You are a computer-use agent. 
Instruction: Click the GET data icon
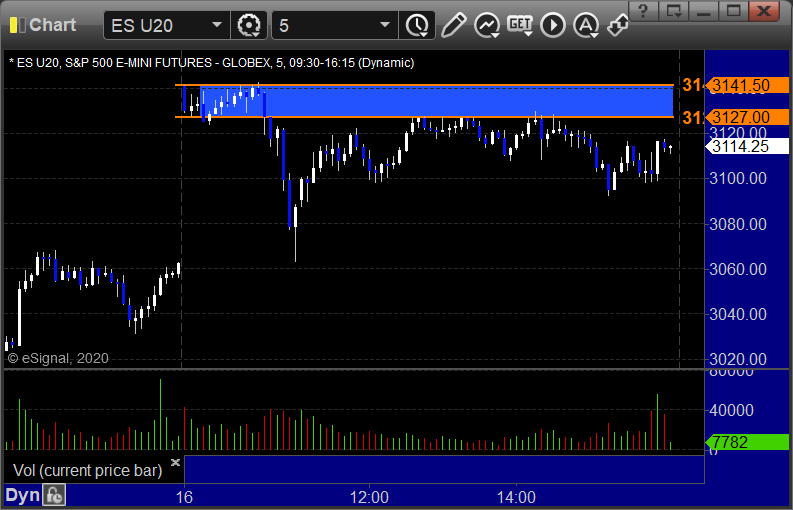coord(520,25)
